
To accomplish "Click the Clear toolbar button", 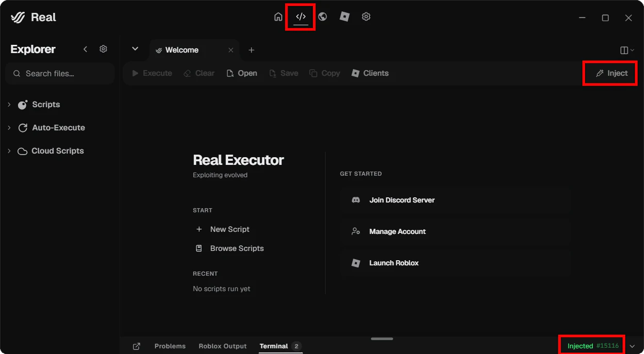I will pos(199,73).
